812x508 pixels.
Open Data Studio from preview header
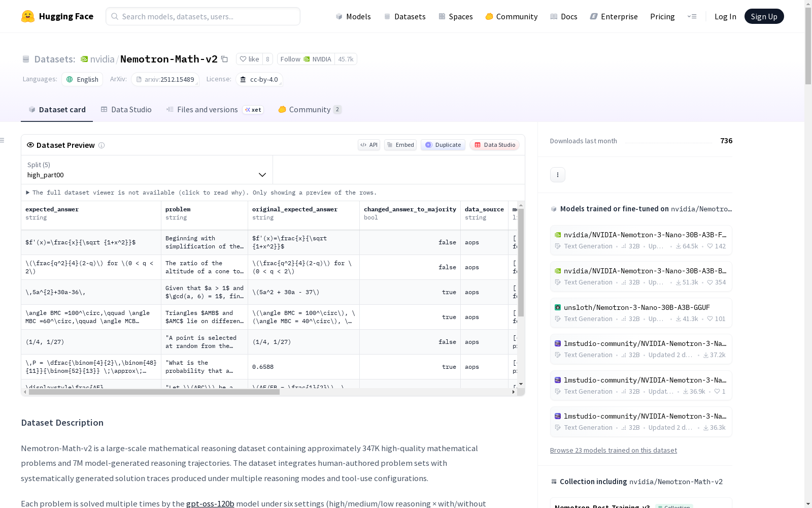coord(495,145)
